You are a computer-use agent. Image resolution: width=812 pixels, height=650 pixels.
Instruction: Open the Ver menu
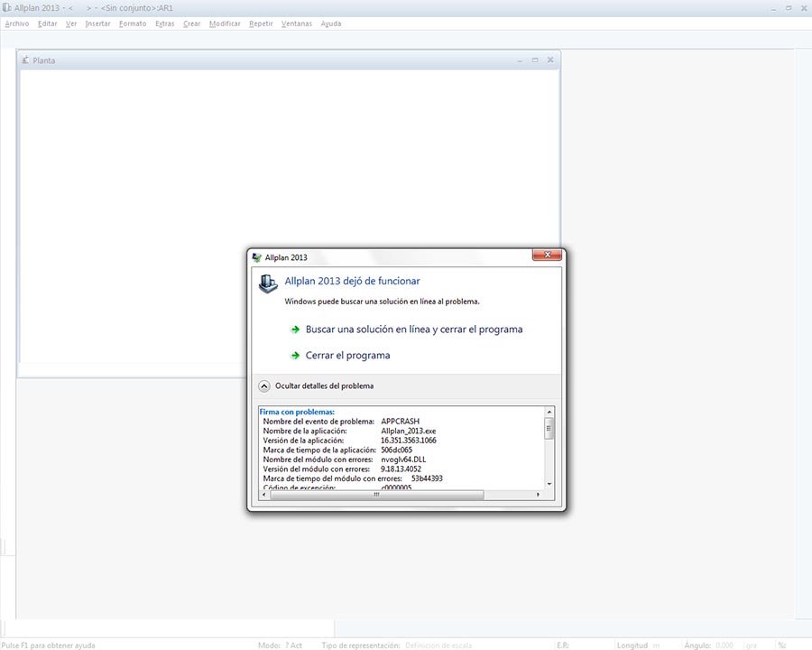tap(71, 23)
